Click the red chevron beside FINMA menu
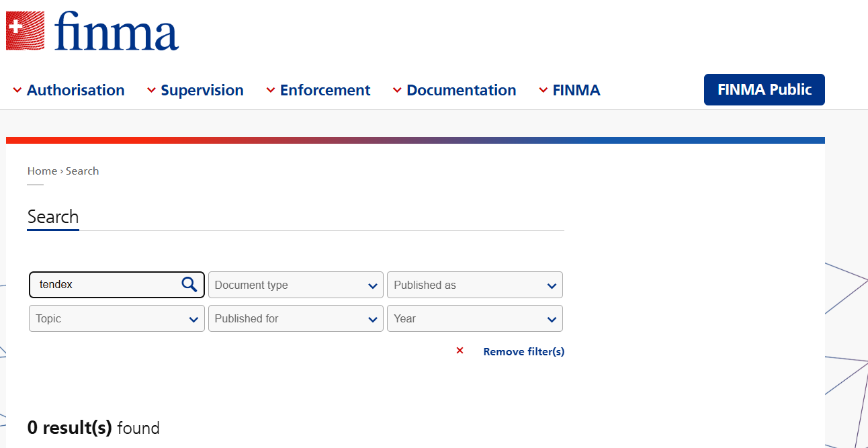The width and height of the screenshot is (868, 448). coord(544,90)
